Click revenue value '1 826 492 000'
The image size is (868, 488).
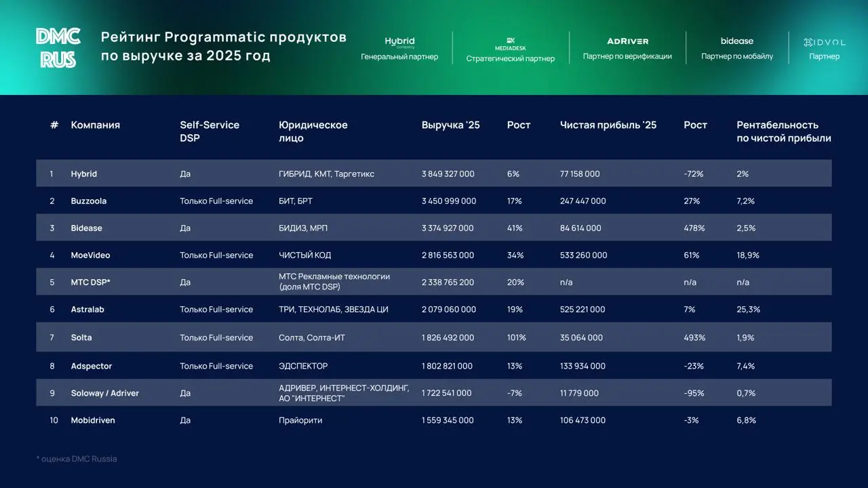[448, 338]
